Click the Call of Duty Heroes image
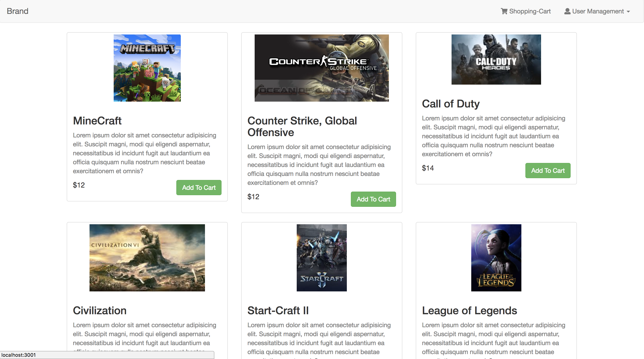This screenshot has width=644, height=359. point(496,60)
